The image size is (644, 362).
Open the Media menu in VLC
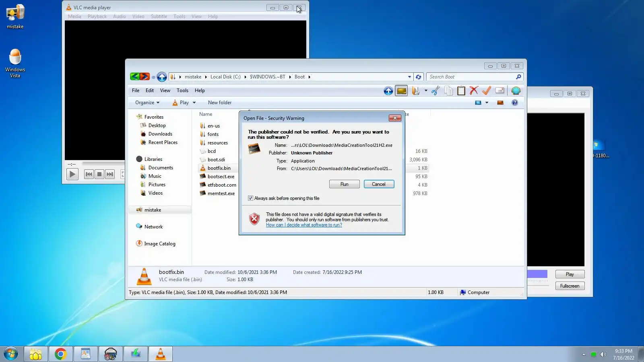point(74,16)
